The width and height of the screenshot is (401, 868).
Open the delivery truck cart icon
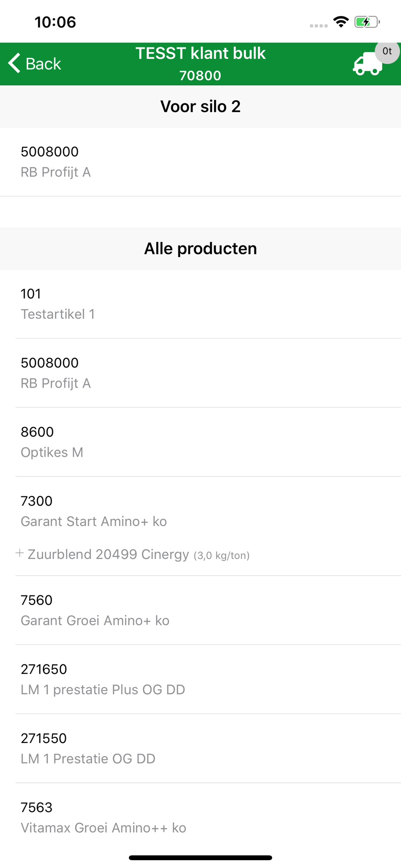[x=368, y=64]
